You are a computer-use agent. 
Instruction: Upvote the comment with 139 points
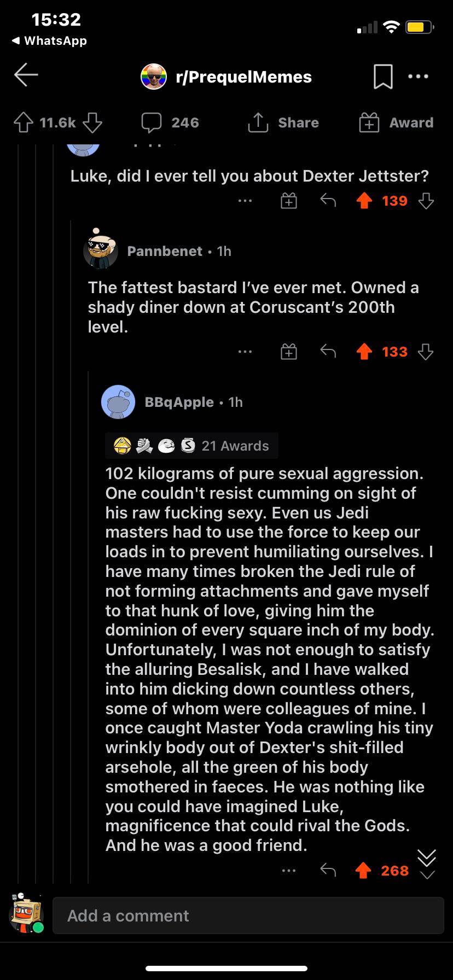click(x=364, y=201)
